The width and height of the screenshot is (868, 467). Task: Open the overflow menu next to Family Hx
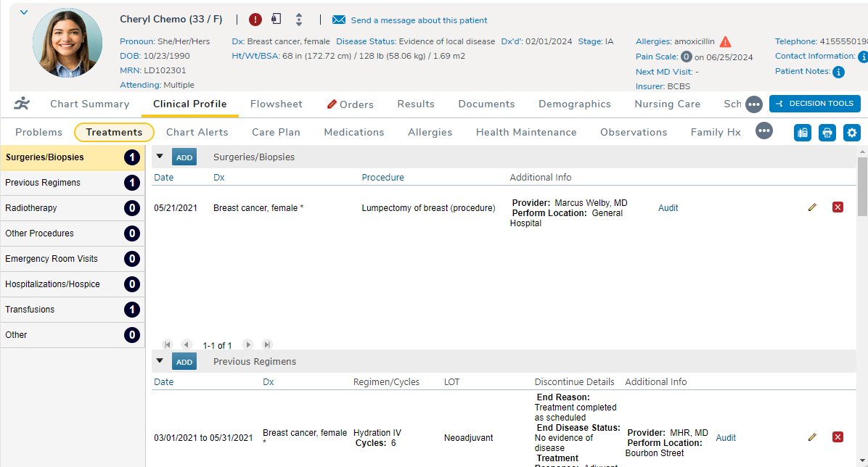(764, 132)
